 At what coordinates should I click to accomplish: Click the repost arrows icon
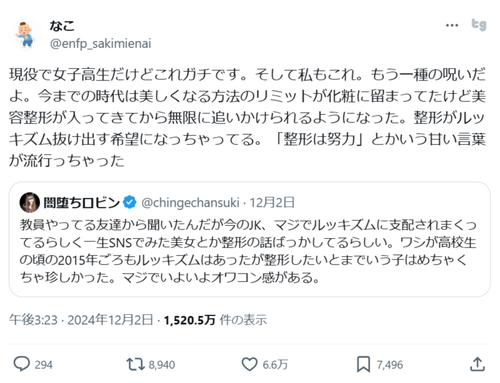click(135, 364)
